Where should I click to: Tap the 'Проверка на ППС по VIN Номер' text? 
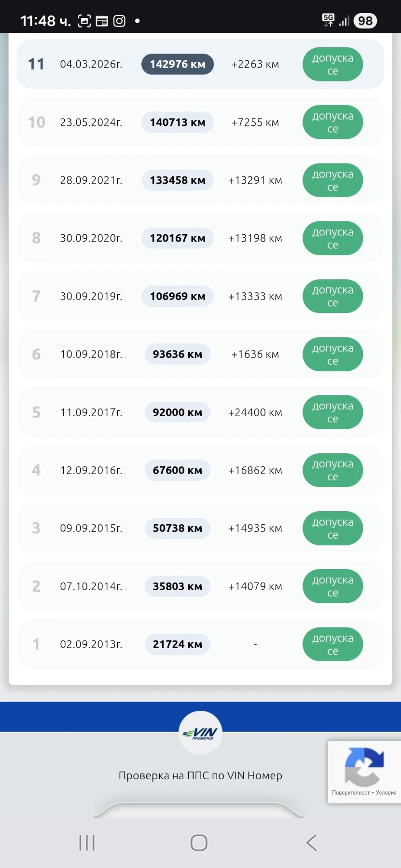tap(200, 775)
